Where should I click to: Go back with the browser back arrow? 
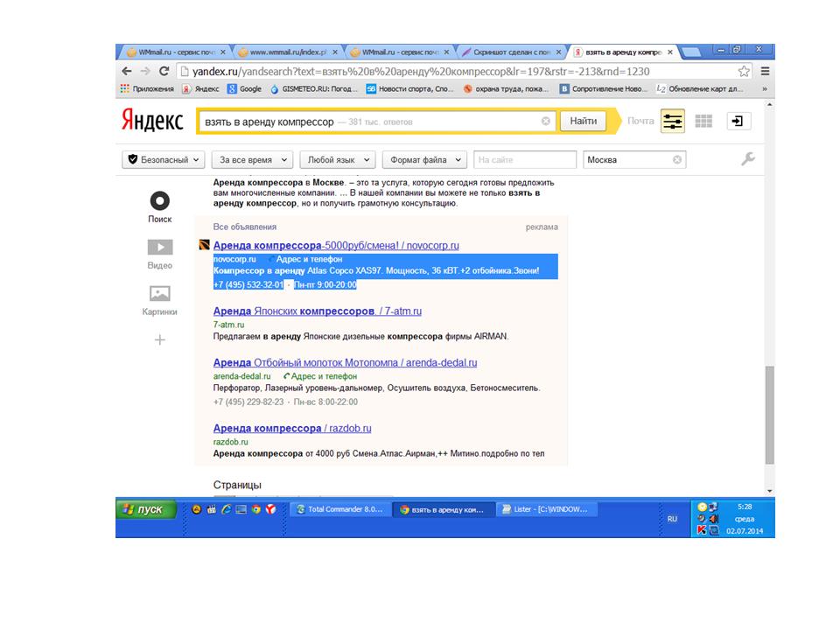126,71
